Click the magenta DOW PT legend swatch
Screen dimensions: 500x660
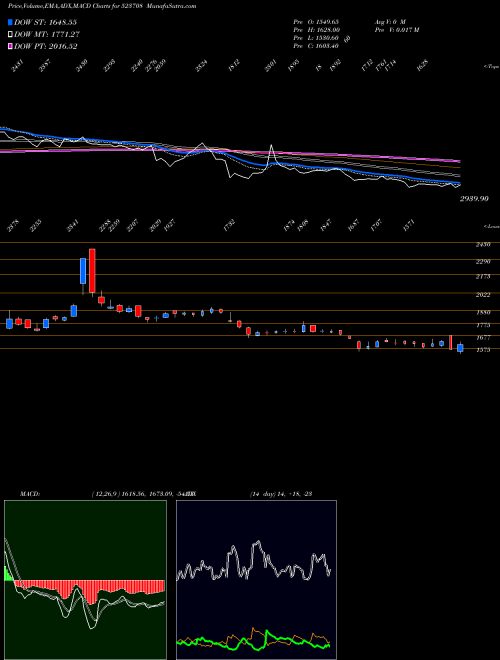pos(11,46)
